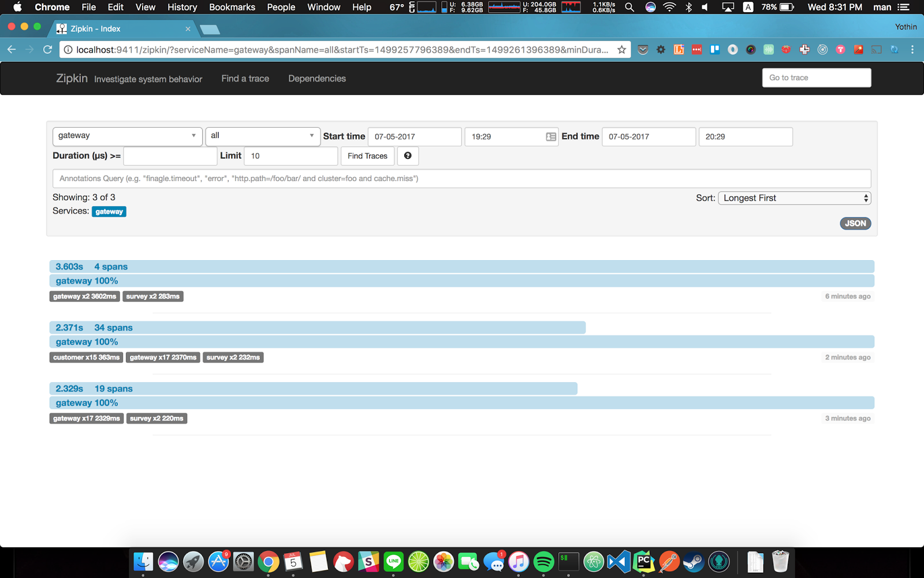This screenshot has height=578, width=924.
Task: Click the JSON button
Action: (x=855, y=224)
